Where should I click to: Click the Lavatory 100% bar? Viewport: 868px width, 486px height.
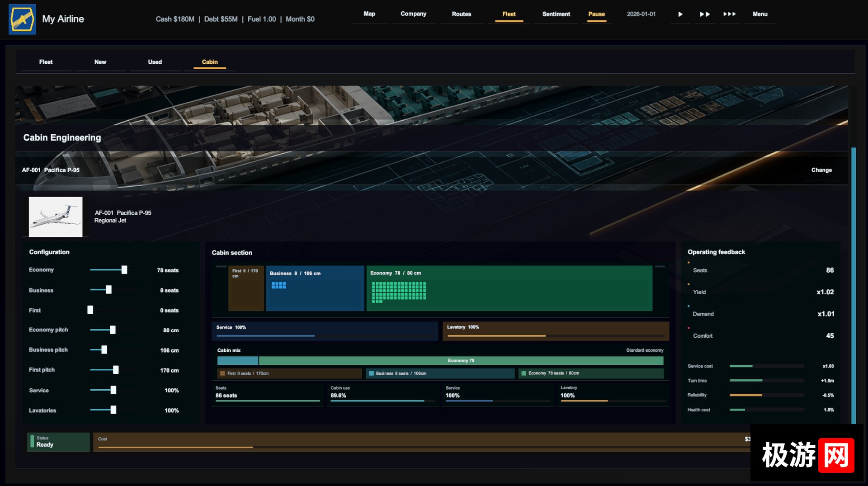[556, 331]
